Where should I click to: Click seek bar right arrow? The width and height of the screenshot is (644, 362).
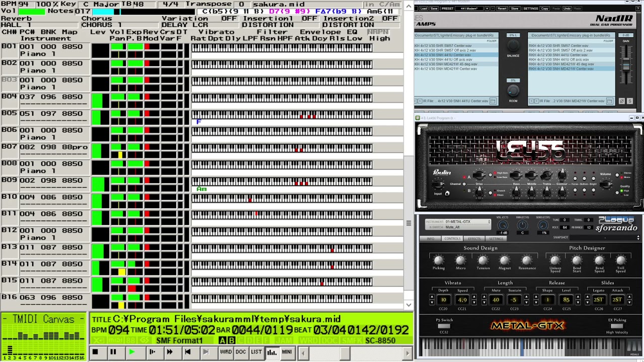[x=408, y=353]
